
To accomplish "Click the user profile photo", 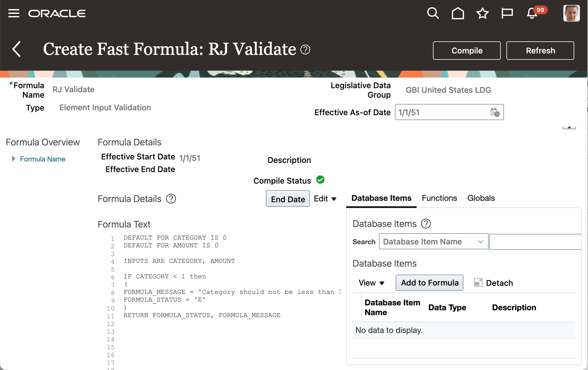I will (571, 13).
